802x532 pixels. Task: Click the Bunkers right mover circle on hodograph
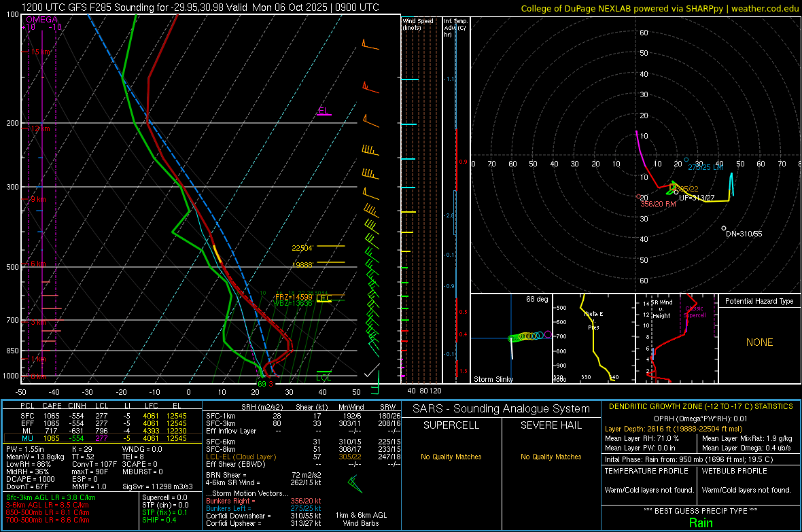[638, 196]
